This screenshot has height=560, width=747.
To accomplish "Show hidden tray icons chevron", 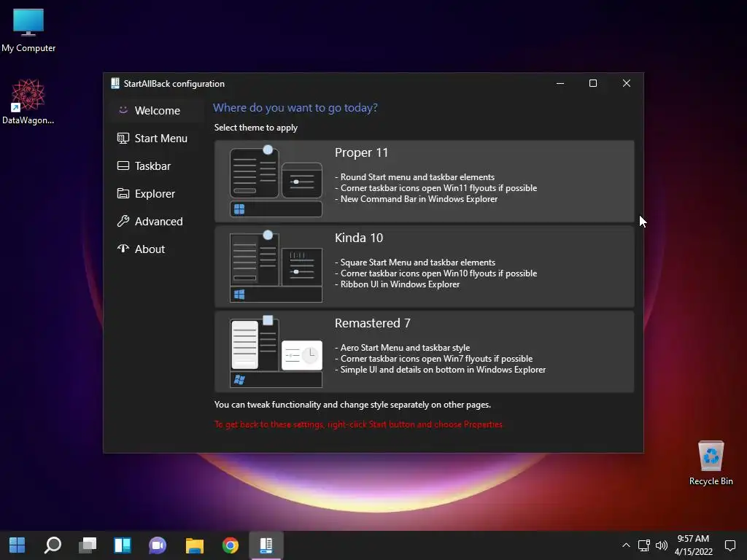I will (626, 545).
